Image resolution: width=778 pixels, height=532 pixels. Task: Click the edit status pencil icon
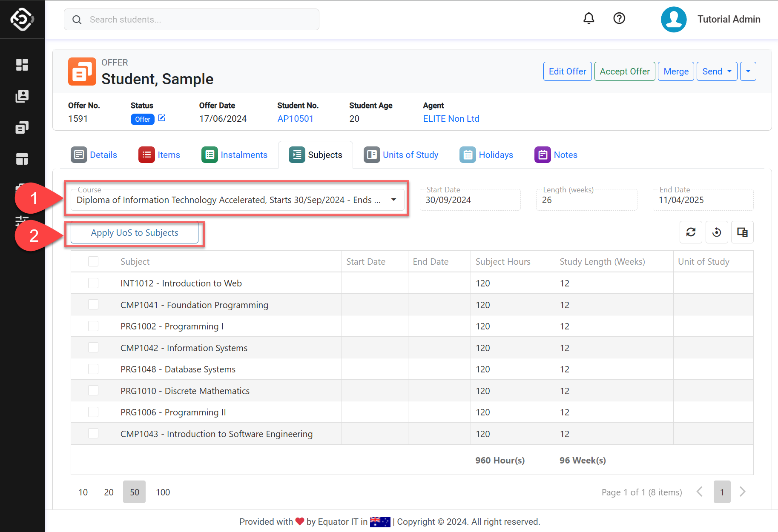point(162,118)
